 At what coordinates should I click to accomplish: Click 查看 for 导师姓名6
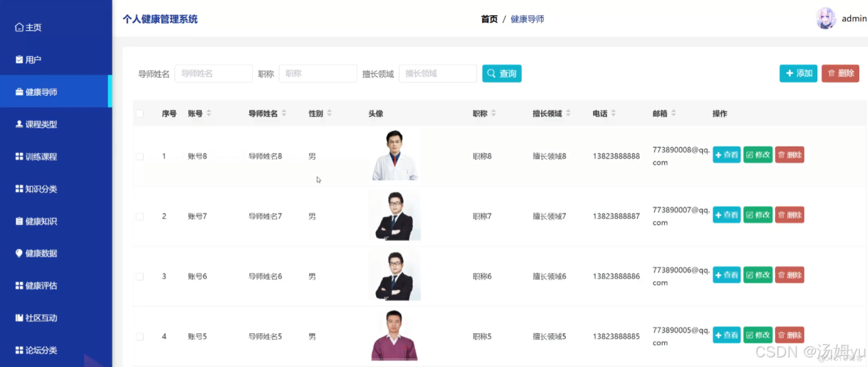click(x=727, y=275)
